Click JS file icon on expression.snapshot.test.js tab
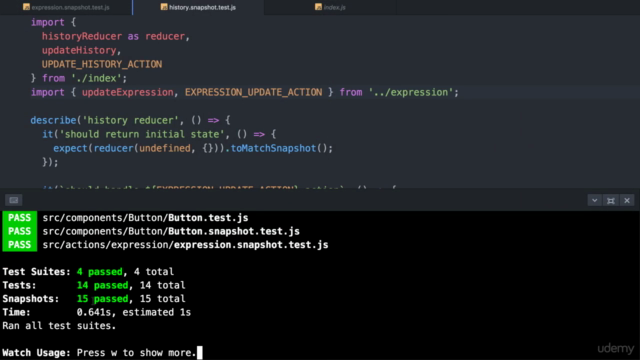The width and height of the screenshot is (640, 360). coord(27,7)
